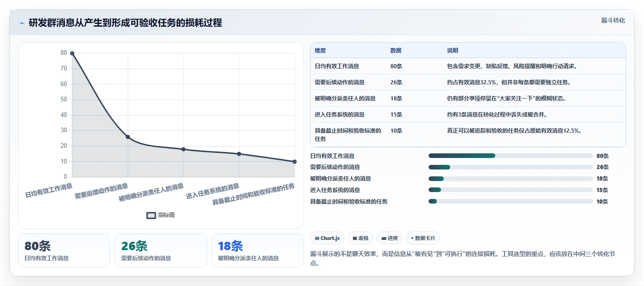The width and height of the screenshot is (644, 286).
Task: Click the title 研发群消息从产生到形成可验收任务的损耗过程
Action: click(125, 23)
